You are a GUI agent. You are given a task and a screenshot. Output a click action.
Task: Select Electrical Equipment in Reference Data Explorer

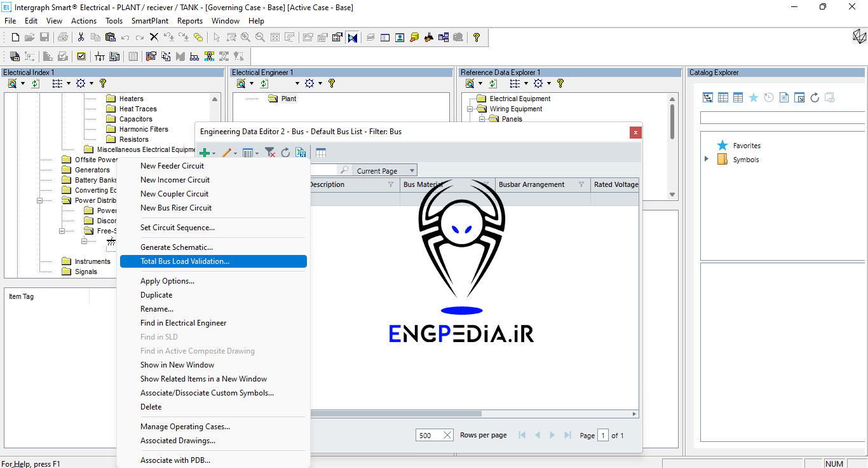tap(520, 99)
